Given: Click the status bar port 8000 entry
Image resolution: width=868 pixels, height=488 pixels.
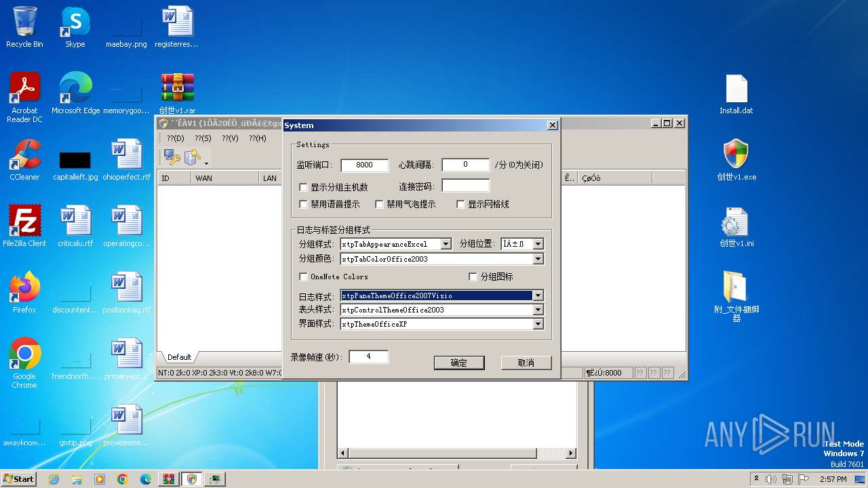Looking at the screenshot, I should 608,373.
